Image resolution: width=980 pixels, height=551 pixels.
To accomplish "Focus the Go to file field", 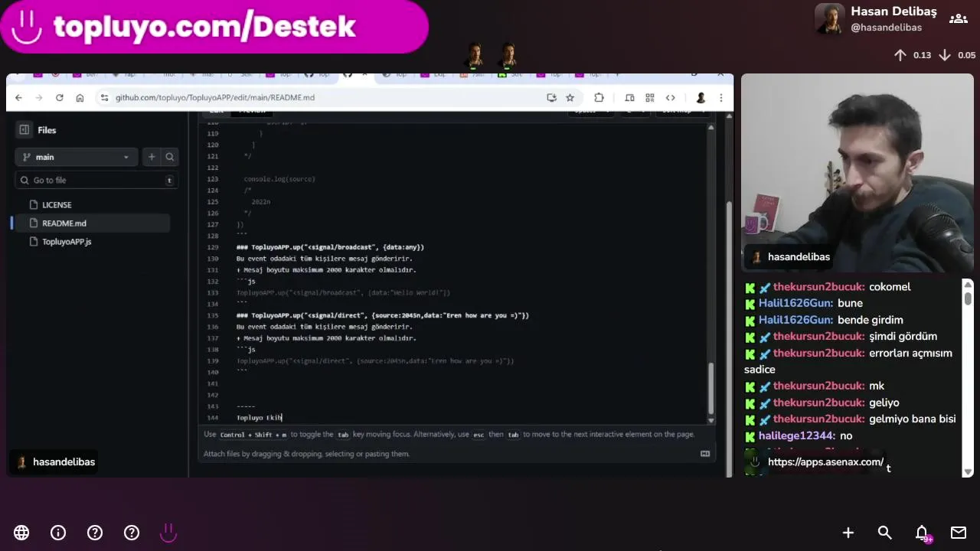I will [96, 180].
